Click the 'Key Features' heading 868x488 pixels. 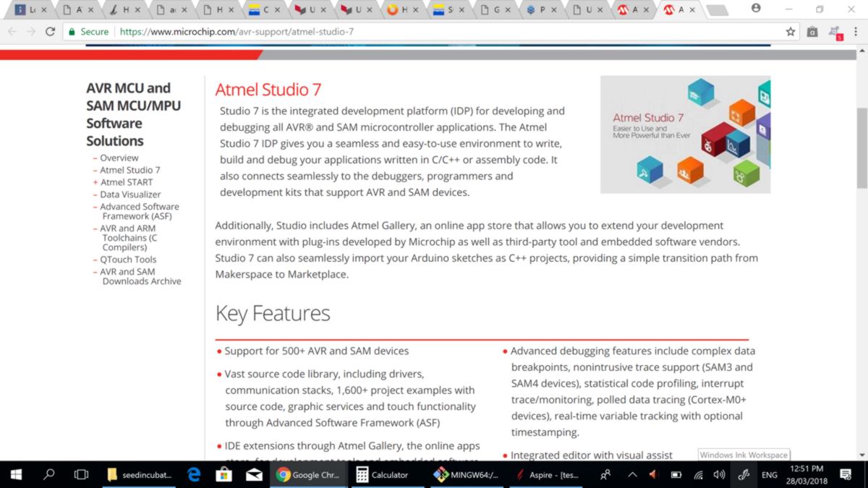pos(273,313)
